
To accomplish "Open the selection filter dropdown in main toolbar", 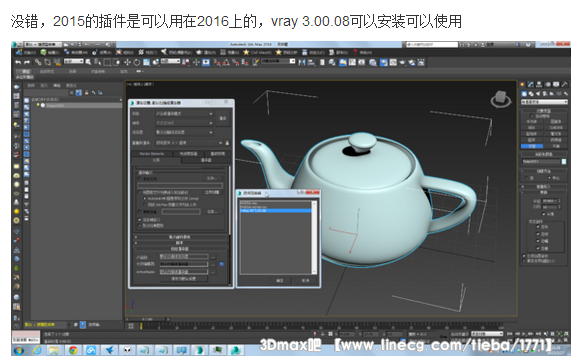I will 74,61.
